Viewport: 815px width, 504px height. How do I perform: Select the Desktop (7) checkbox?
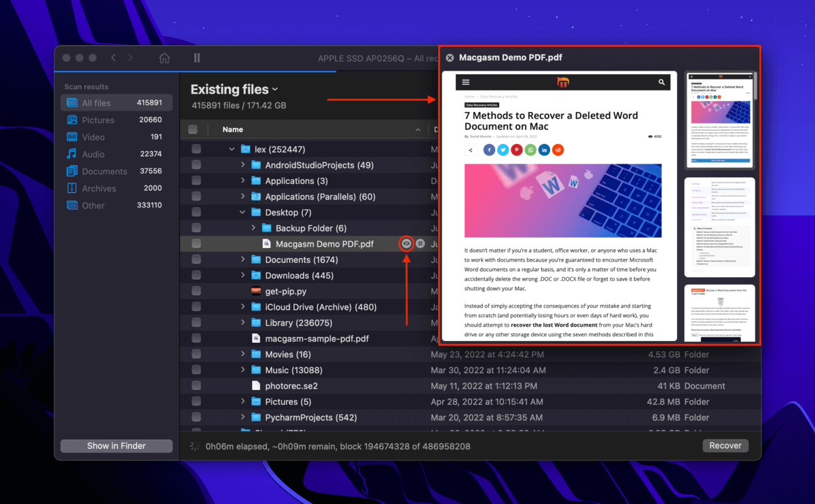tap(196, 213)
